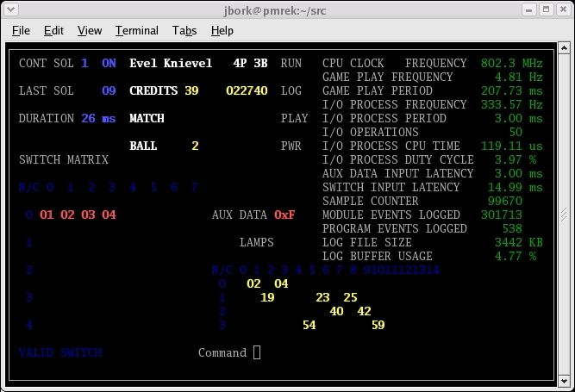Click the window menu icon in title bar
Image resolution: width=575 pixels, height=392 pixels.
coord(11,9)
